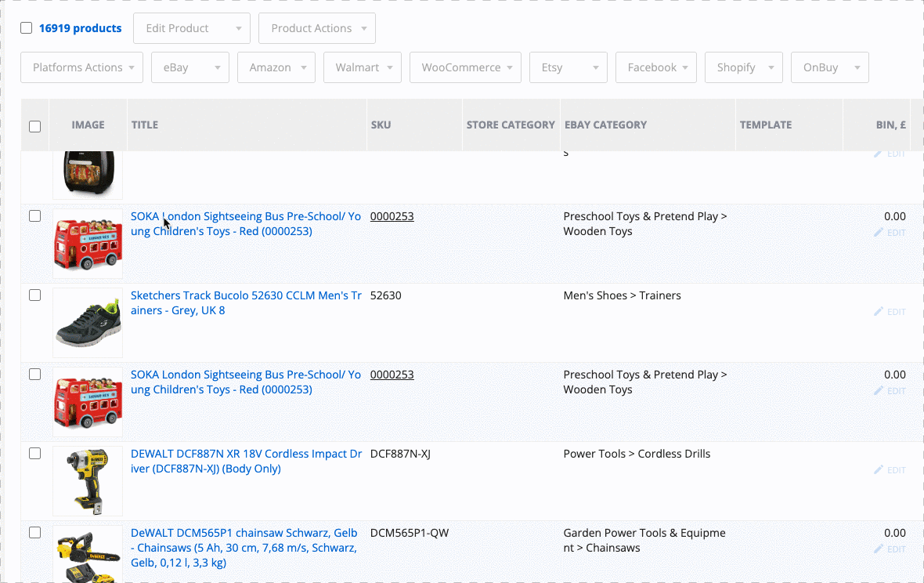
Task: Expand the Walmart dropdown
Action: pos(363,67)
